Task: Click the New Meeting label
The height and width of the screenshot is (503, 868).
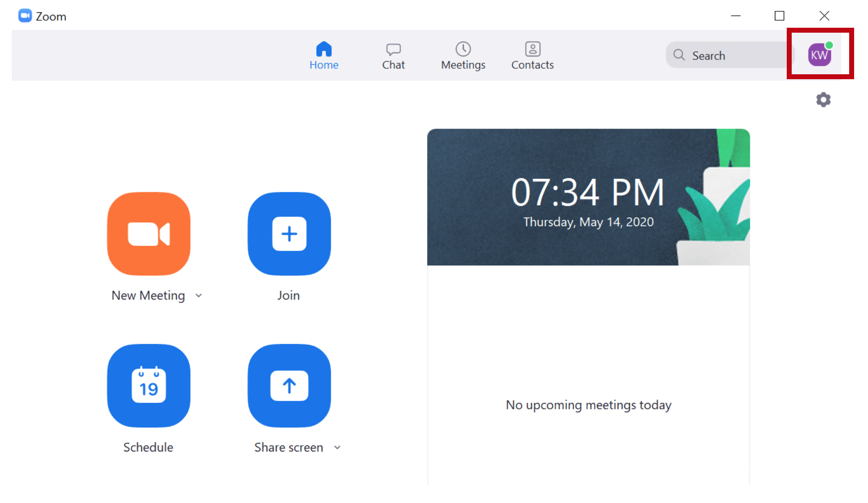Action: [148, 295]
